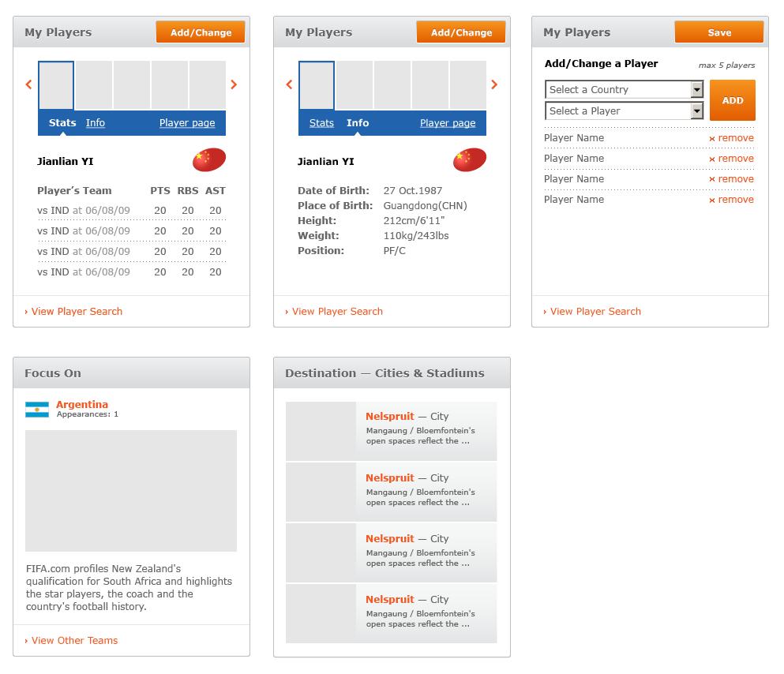
Task: Remove the last Player Name entry
Action: [731, 200]
